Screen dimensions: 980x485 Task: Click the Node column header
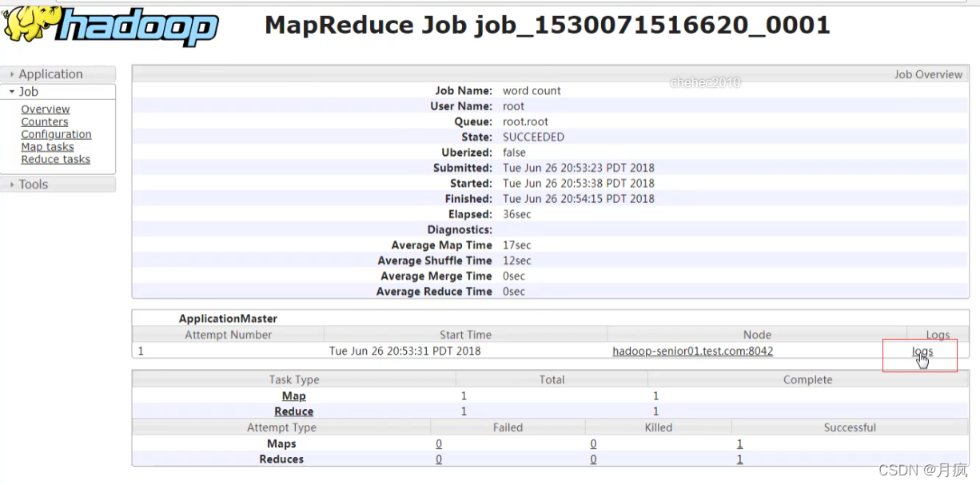coord(757,335)
